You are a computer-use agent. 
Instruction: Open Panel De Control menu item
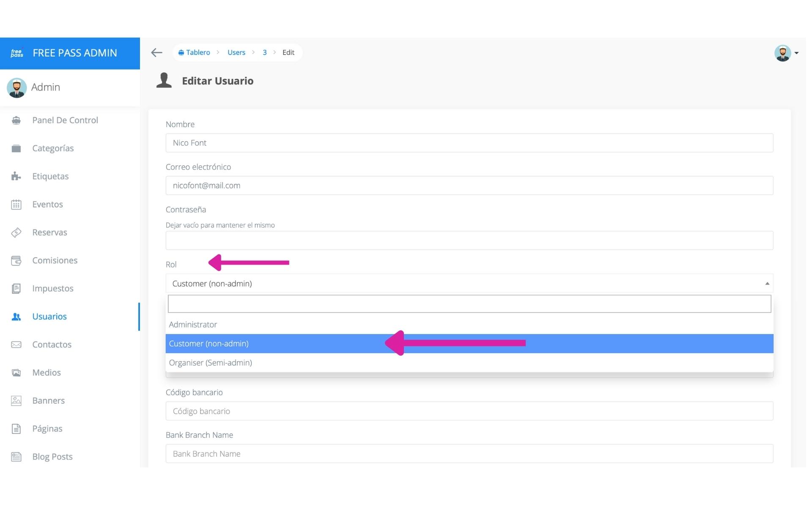point(65,121)
